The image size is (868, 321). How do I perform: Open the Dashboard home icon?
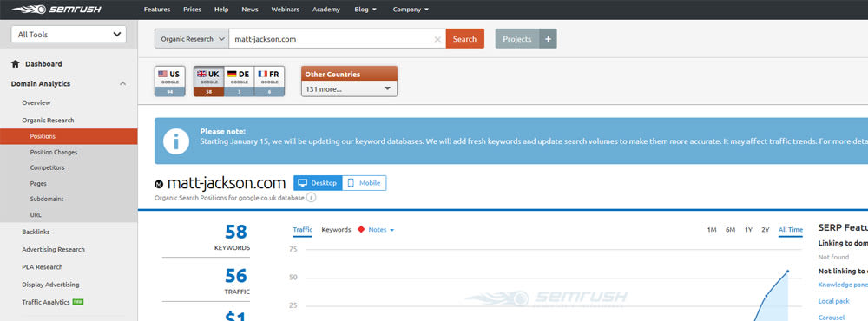16,64
